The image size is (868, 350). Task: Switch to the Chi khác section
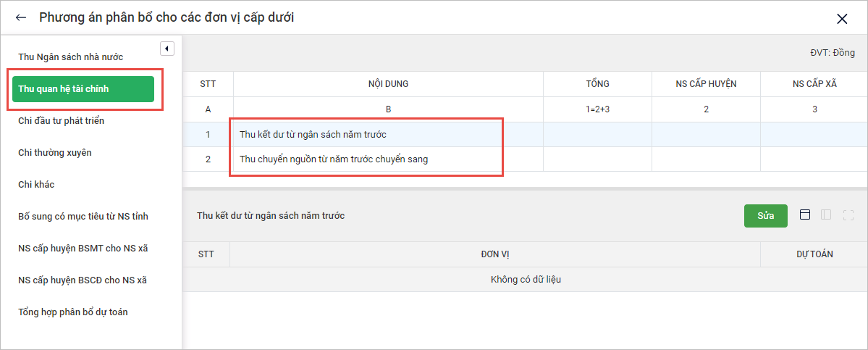click(x=36, y=184)
